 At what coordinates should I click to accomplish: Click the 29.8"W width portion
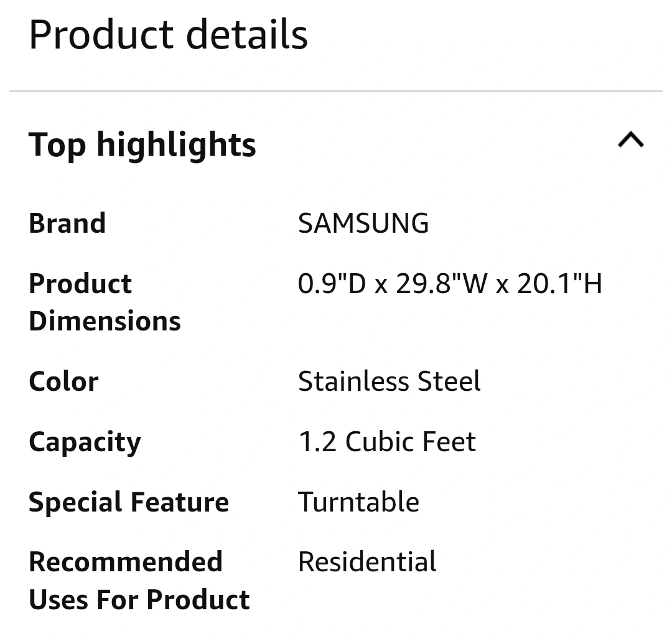pyautogui.click(x=442, y=284)
